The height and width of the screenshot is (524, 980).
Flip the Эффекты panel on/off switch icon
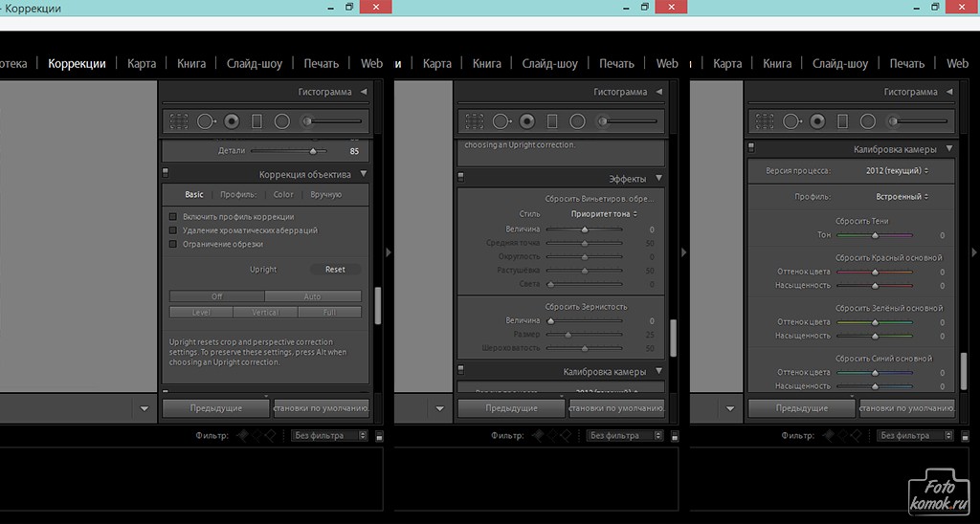[460, 178]
